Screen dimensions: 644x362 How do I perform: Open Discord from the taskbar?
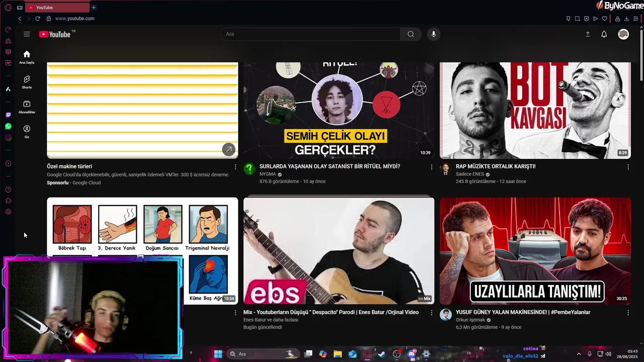412,354
